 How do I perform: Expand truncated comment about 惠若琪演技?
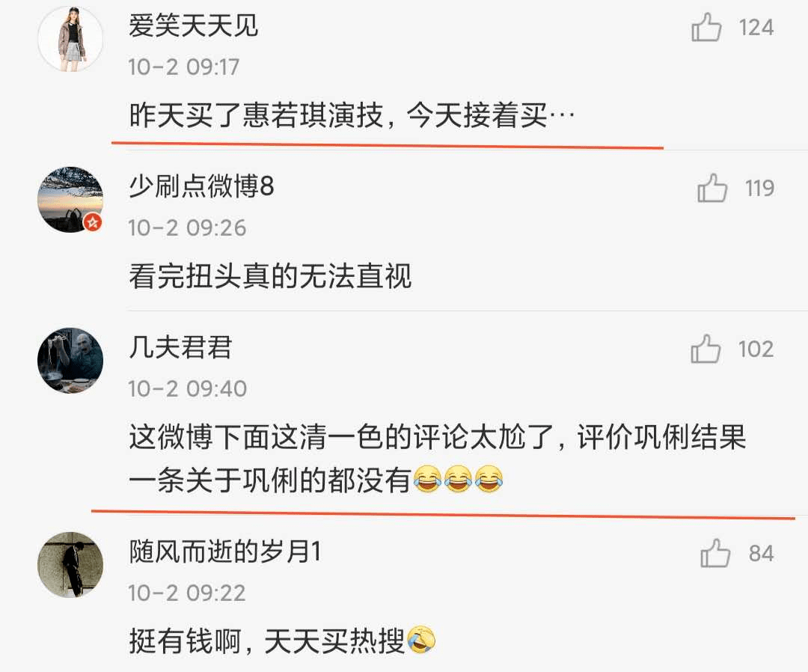pyautogui.click(x=352, y=115)
